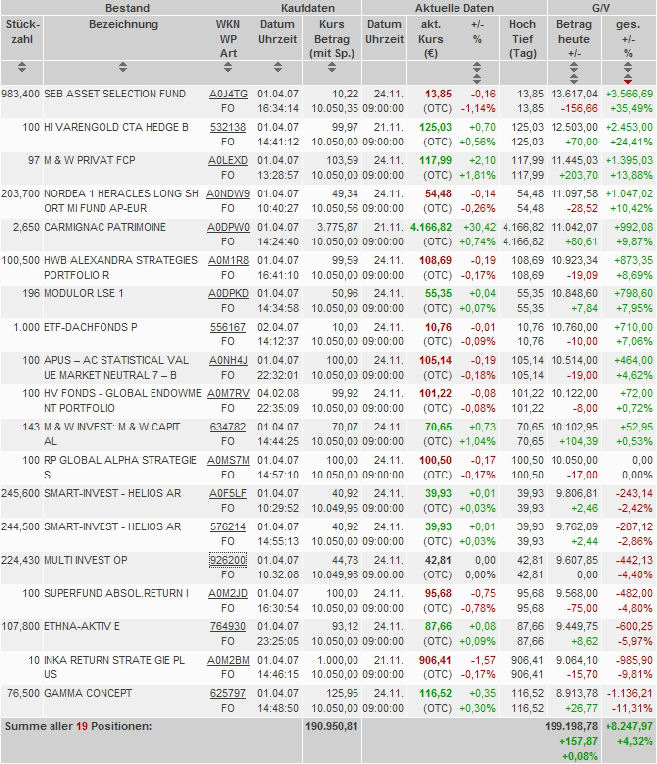Select the name SEB ASSET SELECTION FUND
This screenshot has height=764, width=657.
click(x=115, y=94)
